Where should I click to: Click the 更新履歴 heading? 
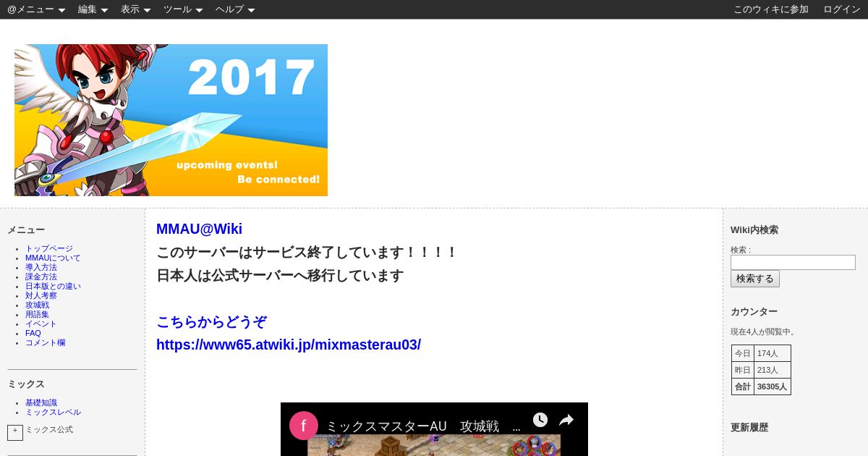click(x=749, y=427)
